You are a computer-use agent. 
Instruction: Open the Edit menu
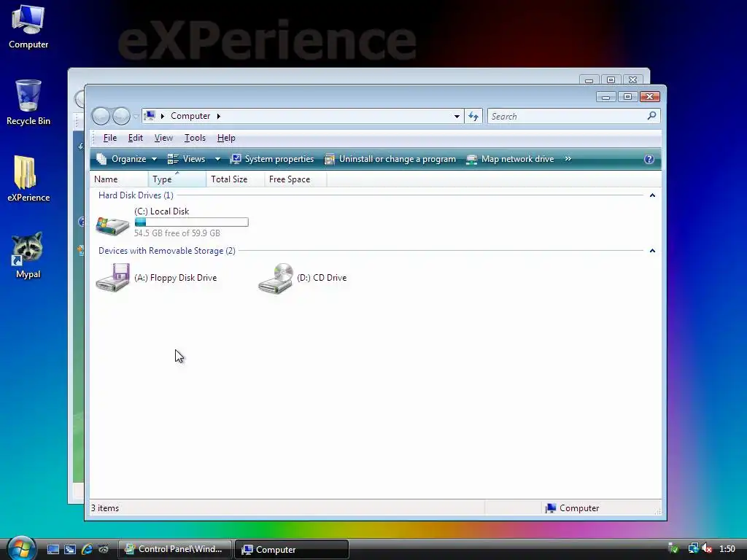135,138
